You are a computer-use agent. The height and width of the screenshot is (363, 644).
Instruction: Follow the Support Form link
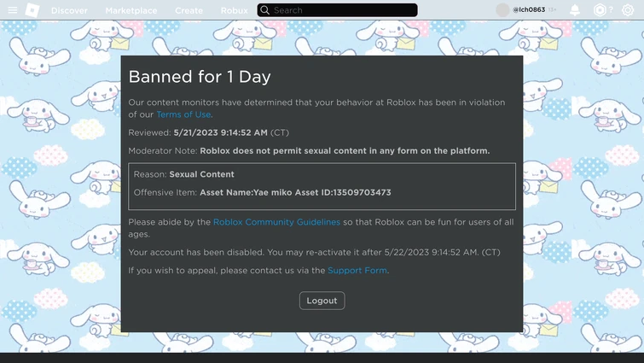(357, 271)
